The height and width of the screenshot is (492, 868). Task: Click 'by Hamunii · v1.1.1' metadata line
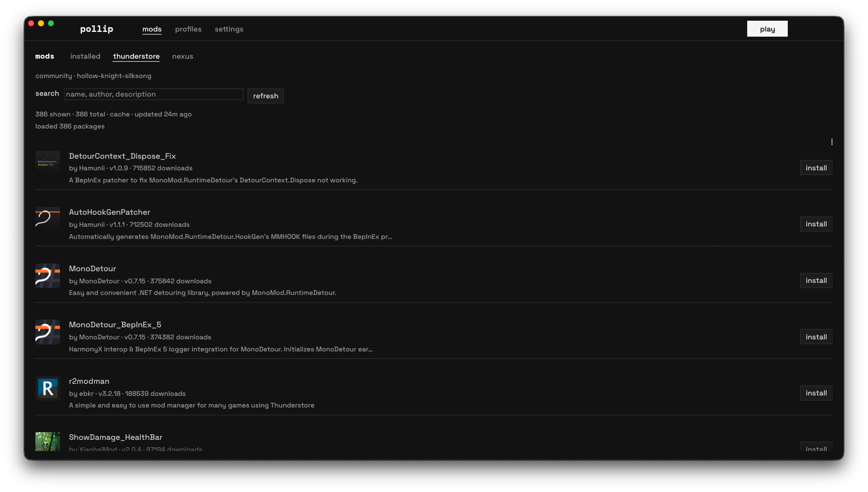(x=129, y=225)
